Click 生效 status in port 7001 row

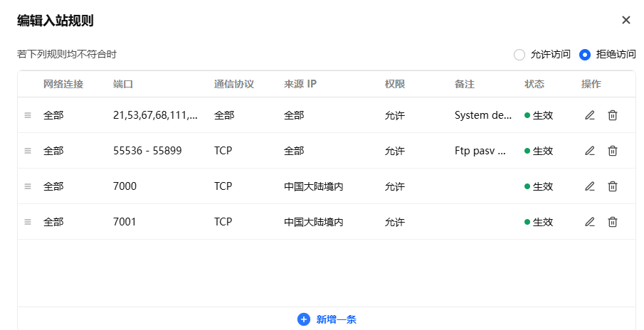(x=539, y=222)
